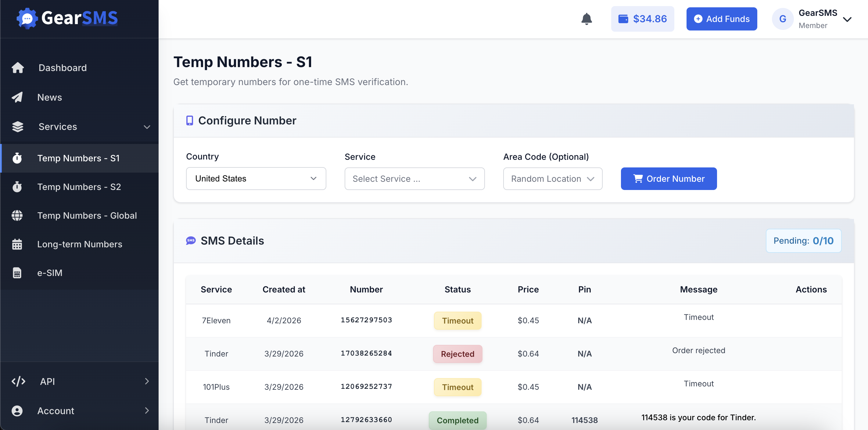Screen dimensions: 868x430
Task: Expand the Account submenu arrow
Action: click(147, 410)
